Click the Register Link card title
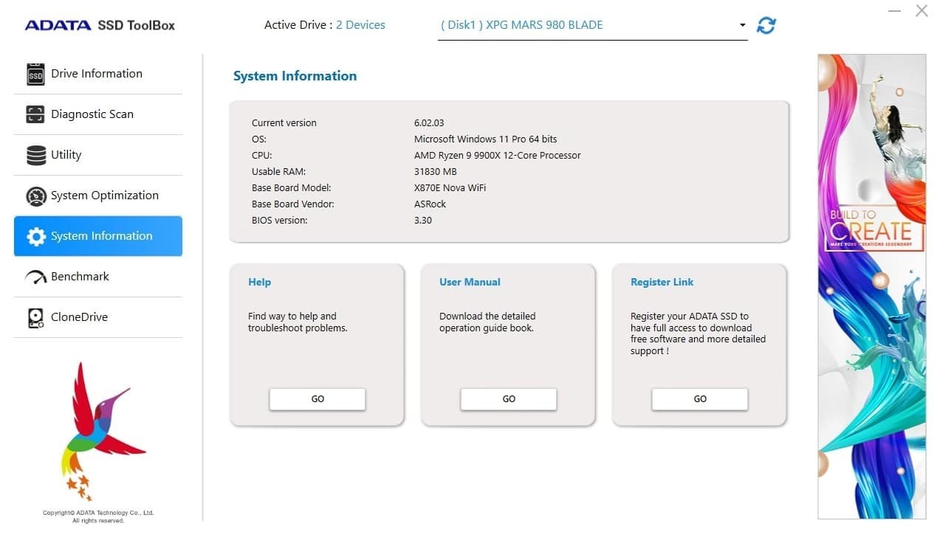937x560 pixels. (x=662, y=282)
